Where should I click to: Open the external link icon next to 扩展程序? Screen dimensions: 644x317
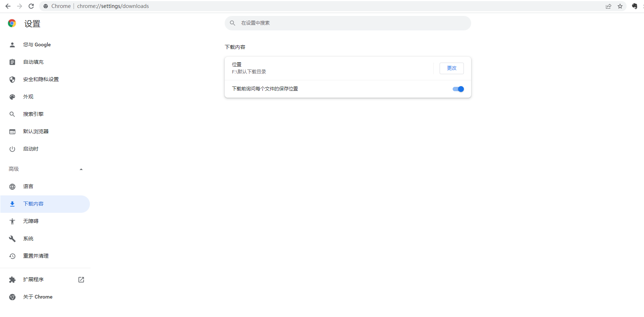tap(81, 280)
